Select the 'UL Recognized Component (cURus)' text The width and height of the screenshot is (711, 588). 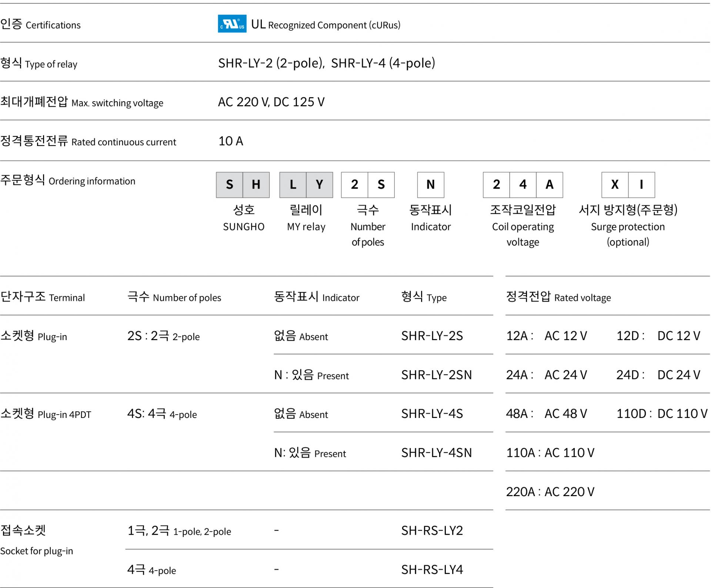[326, 24]
